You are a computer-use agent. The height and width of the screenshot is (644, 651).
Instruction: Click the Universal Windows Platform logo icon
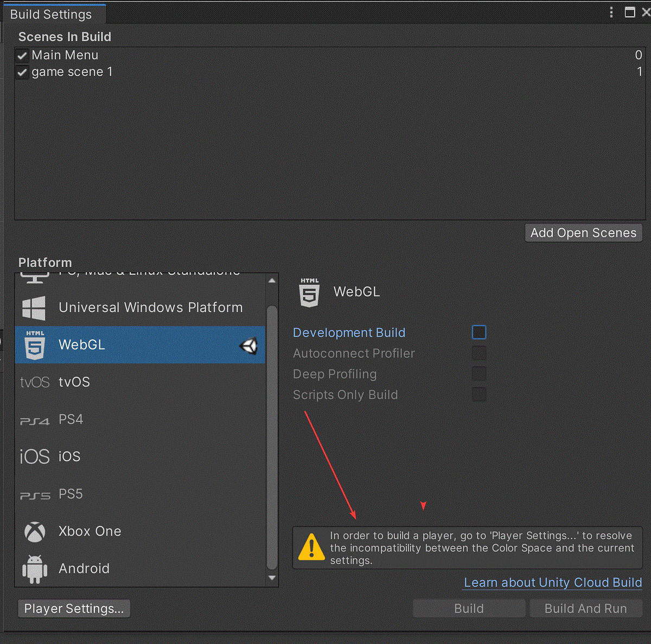coord(34,308)
